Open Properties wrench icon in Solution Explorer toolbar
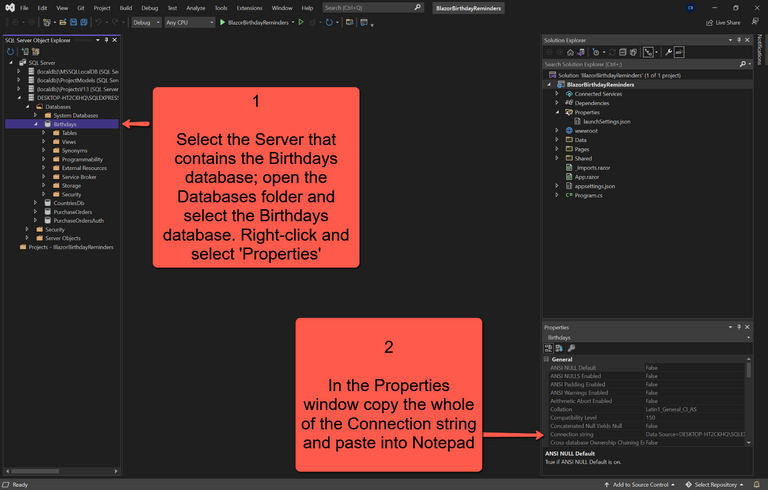This screenshot has height=490, width=768. pyautogui.click(x=668, y=51)
